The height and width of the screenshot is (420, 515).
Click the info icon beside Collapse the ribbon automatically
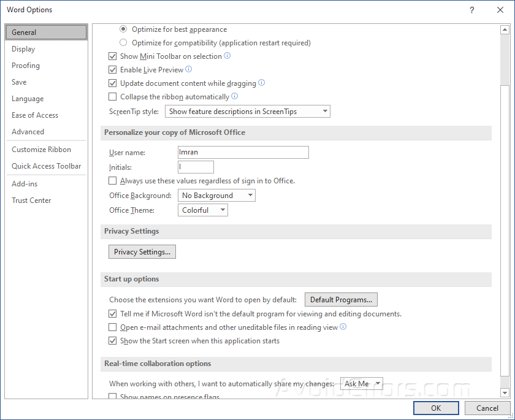click(x=234, y=96)
